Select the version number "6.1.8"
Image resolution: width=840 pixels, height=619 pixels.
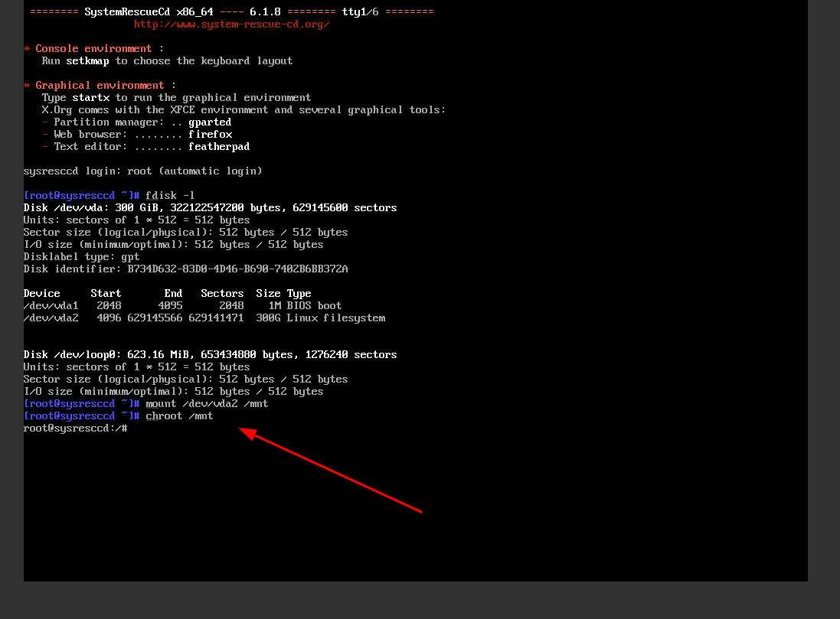click(x=265, y=11)
